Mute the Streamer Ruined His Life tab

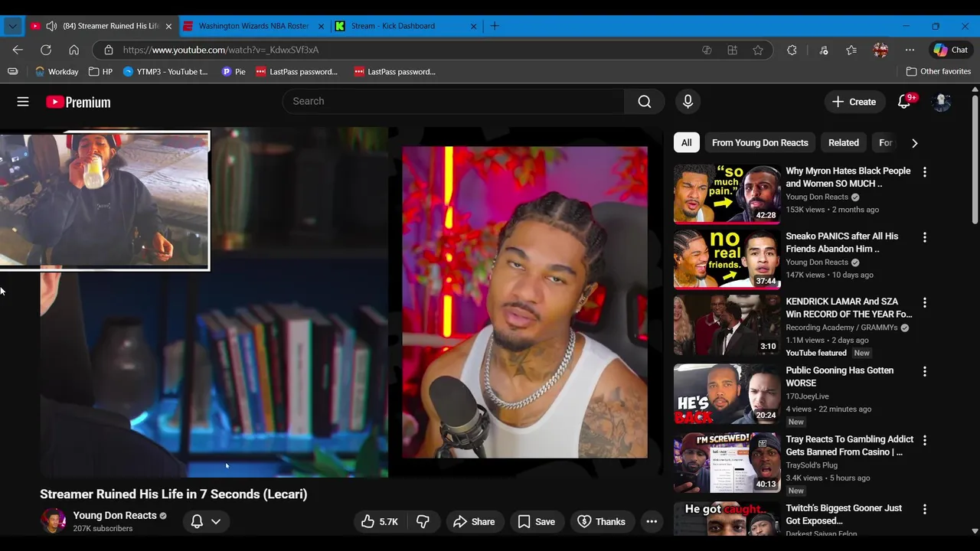point(51,26)
